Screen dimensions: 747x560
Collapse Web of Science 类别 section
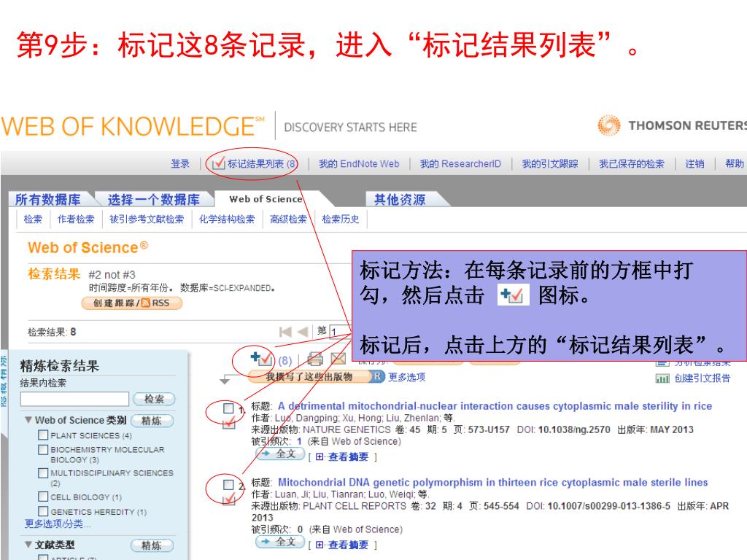point(28,420)
